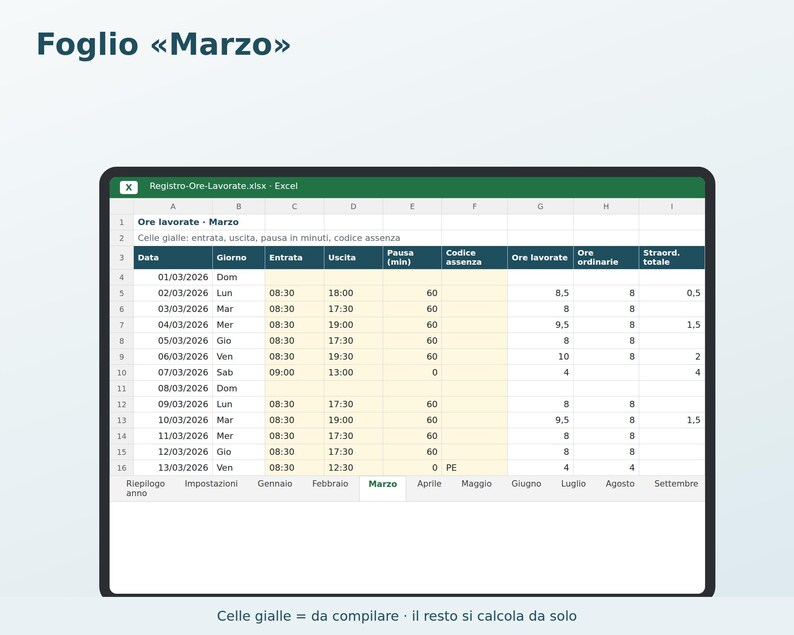This screenshot has height=635, width=794.
Task: Click the yellow Entrata cell for 01/03/2026
Action: point(294,277)
